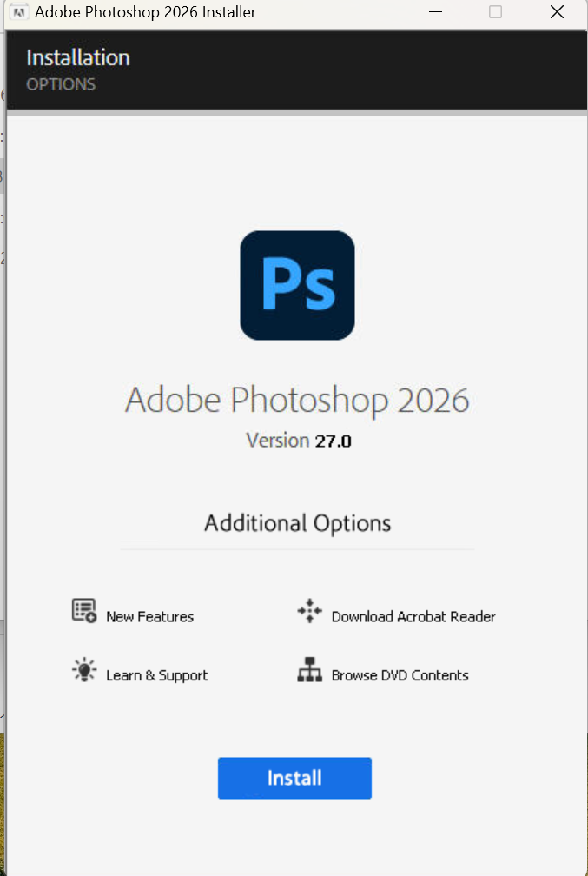Select the Download Acrobat Reader text link
588x876 pixels.
pos(413,617)
